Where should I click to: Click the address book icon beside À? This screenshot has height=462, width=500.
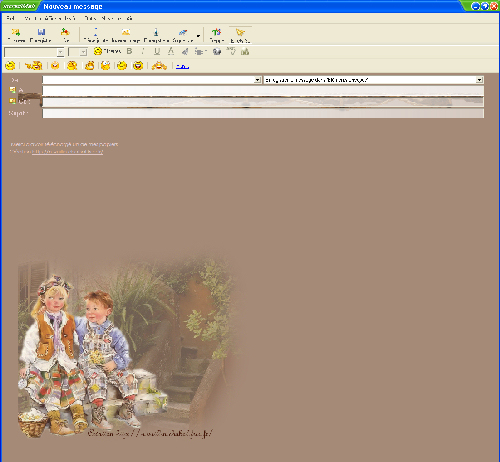[13, 90]
